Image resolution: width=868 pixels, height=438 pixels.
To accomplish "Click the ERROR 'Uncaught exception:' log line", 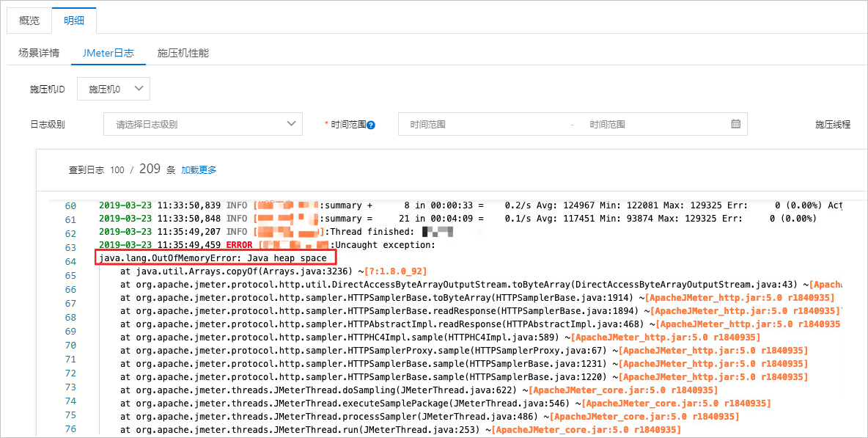I will (268, 245).
